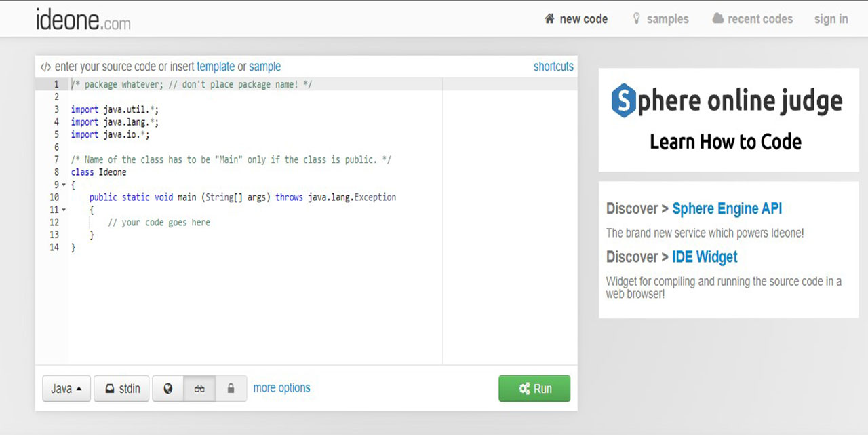Click the code brackets icon above editor
868x435 pixels.
tap(45, 67)
